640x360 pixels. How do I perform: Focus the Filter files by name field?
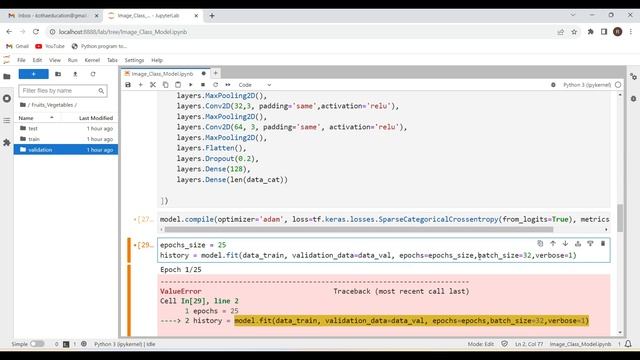click(x=63, y=91)
